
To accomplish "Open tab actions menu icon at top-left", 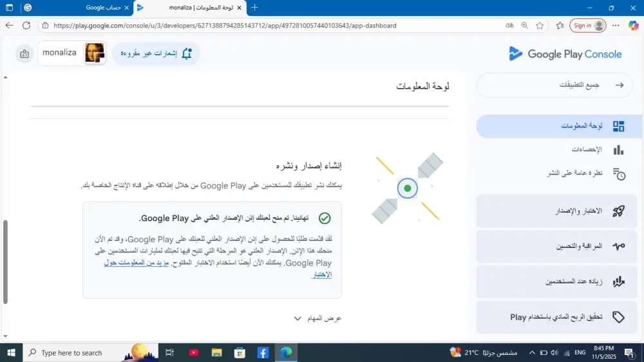I will click(x=10, y=8).
